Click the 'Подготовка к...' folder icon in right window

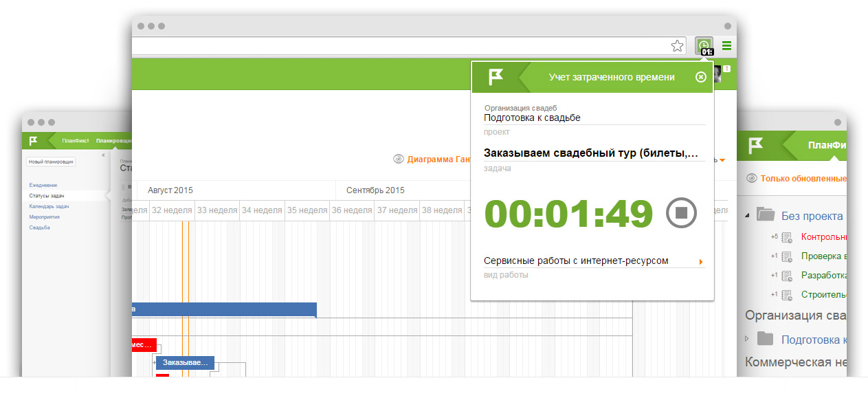click(x=765, y=338)
